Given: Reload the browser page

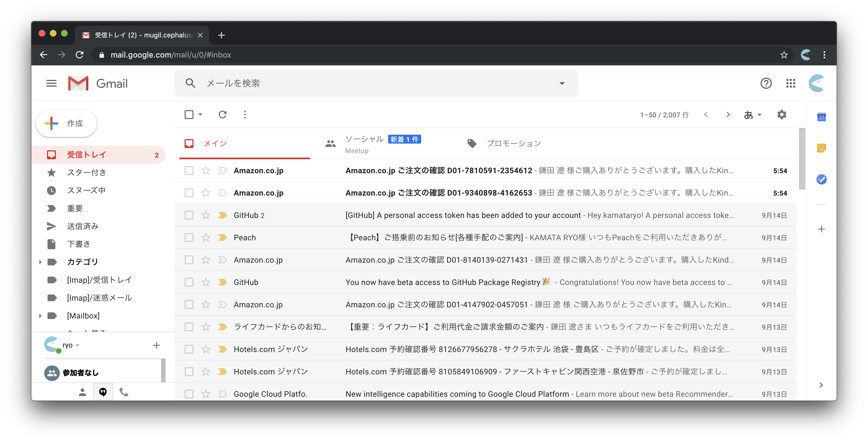Looking at the screenshot, I should pyautogui.click(x=79, y=54).
